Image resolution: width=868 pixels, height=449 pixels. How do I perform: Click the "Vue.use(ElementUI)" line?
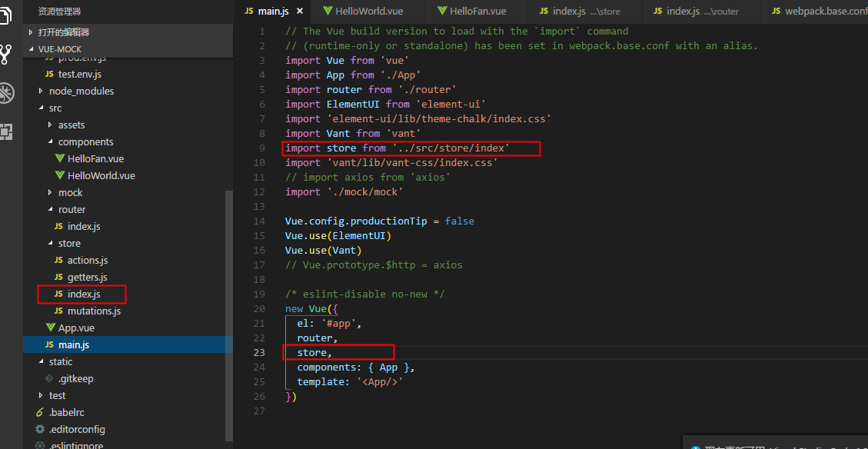click(x=338, y=236)
